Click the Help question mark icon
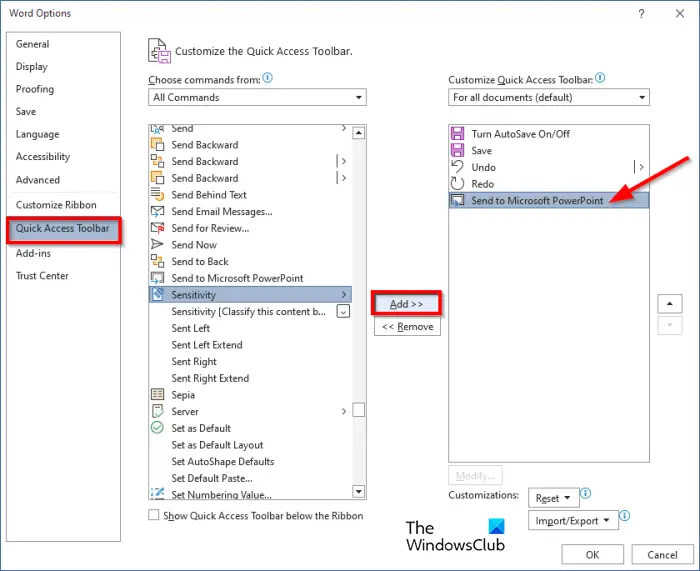 641,14
